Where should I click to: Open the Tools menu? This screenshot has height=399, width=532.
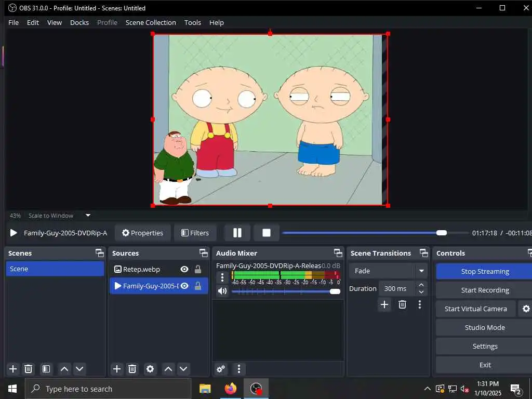pos(192,22)
